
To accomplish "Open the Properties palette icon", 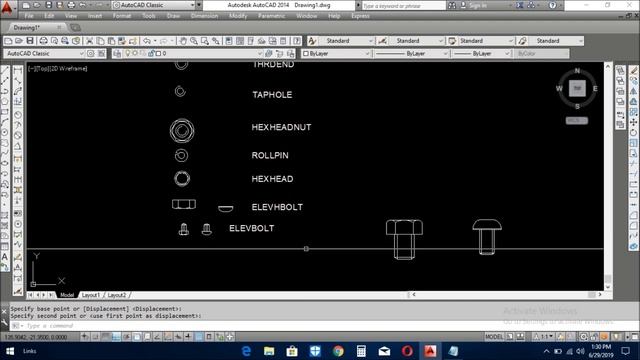I will pos(229,41).
